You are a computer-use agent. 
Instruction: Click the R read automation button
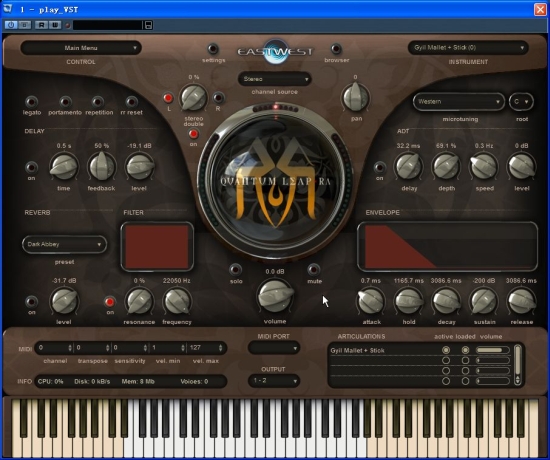pos(41,25)
